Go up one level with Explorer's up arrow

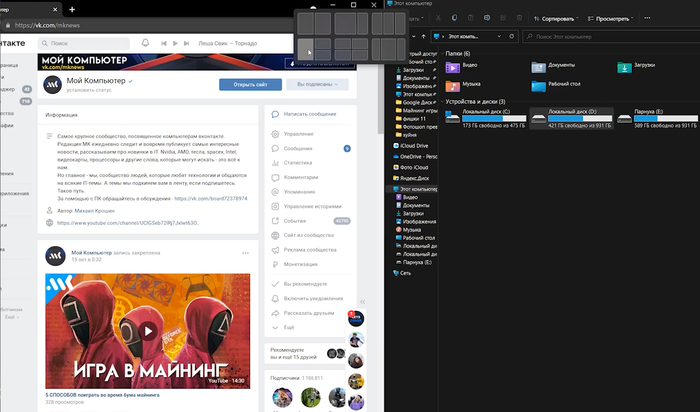coord(424,37)
